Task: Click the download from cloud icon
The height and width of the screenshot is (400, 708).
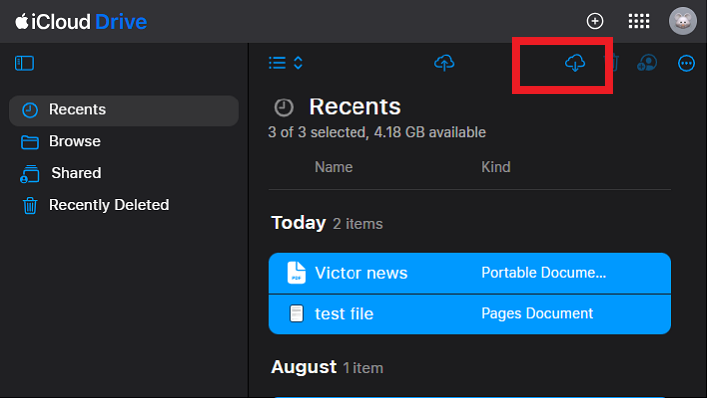Action: point(574,63)
